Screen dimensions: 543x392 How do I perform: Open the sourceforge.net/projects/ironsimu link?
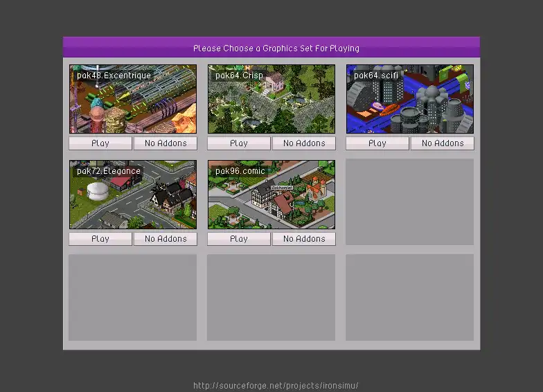(x=276, y=385)
